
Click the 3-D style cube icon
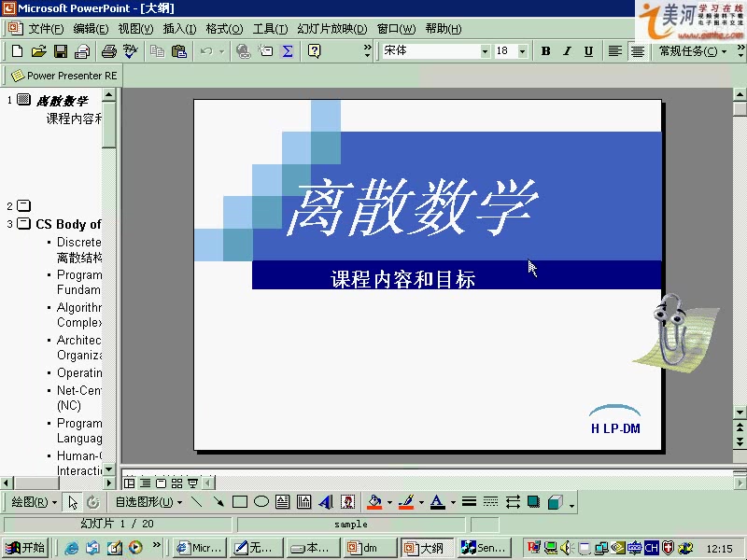point(556,501)
